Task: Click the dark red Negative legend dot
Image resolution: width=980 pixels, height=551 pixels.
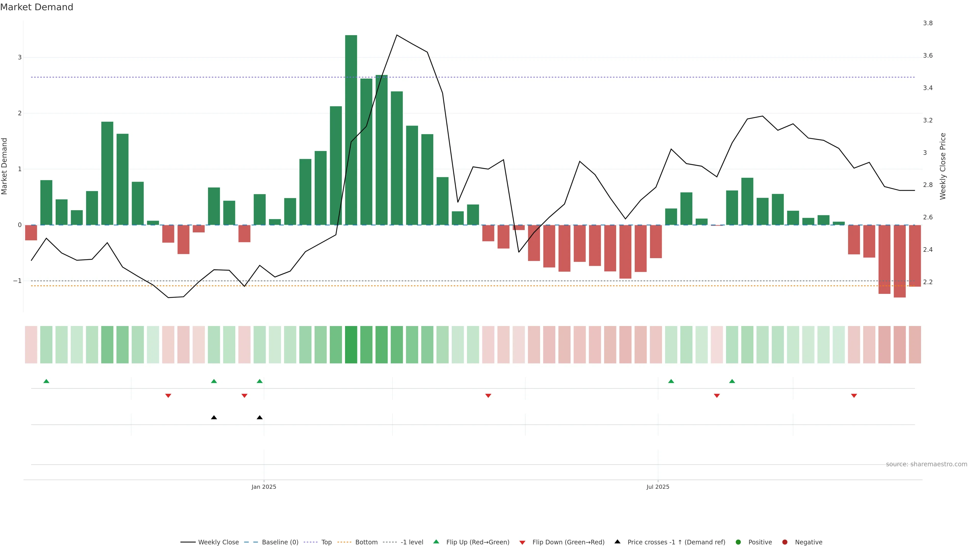Action: (785, 542)
